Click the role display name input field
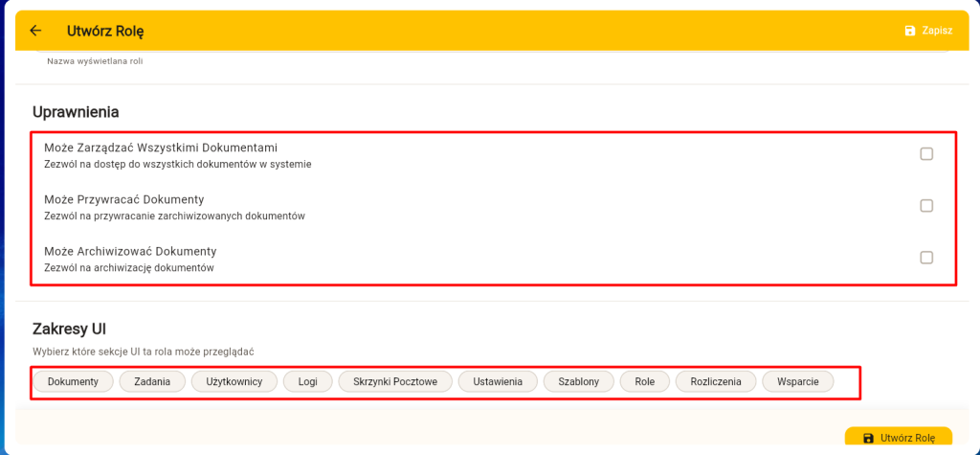The width and height of the screenshot is (980, 455). coord(479,56)
